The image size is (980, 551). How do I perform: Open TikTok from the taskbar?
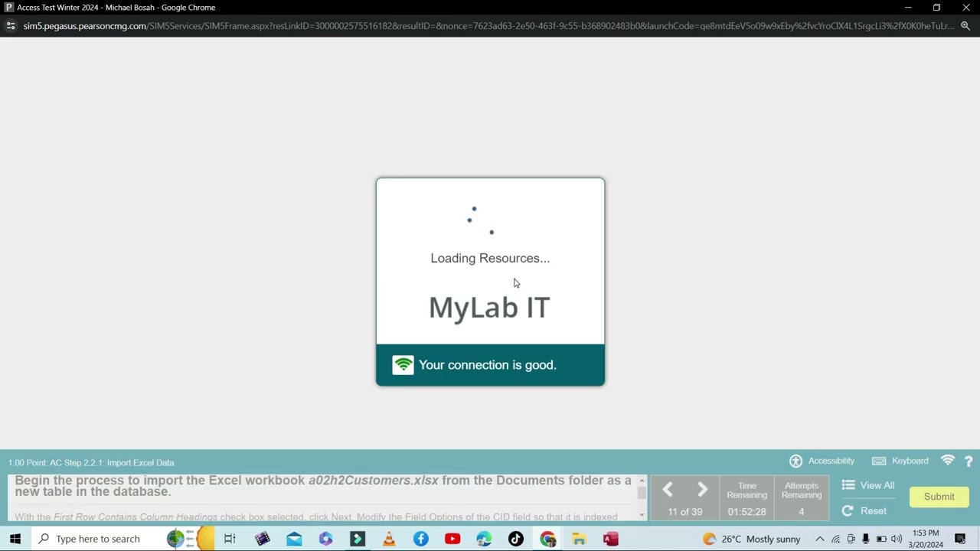[516, 539]
